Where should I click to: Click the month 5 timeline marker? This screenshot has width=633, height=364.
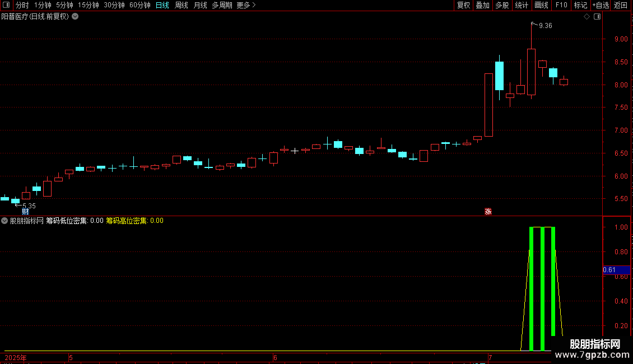pyautogui.click(x=71, y=357)
